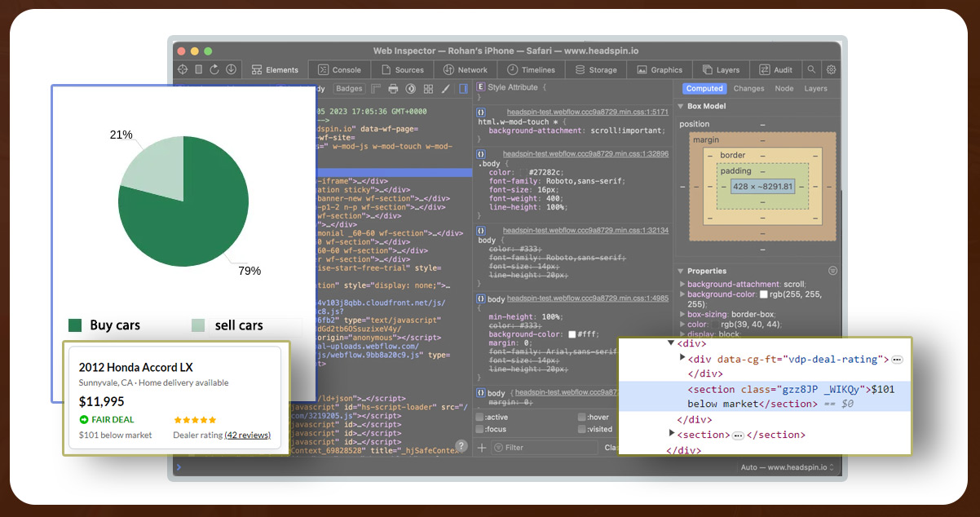Click the braces icon before body min-height rule
This screenshot has height=517, width=980.
[481, 298]
